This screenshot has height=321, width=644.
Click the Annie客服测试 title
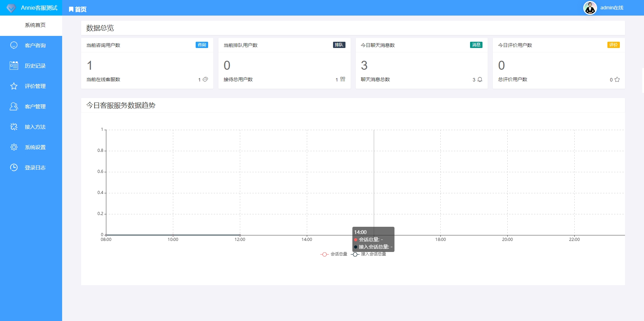[39, 8]
